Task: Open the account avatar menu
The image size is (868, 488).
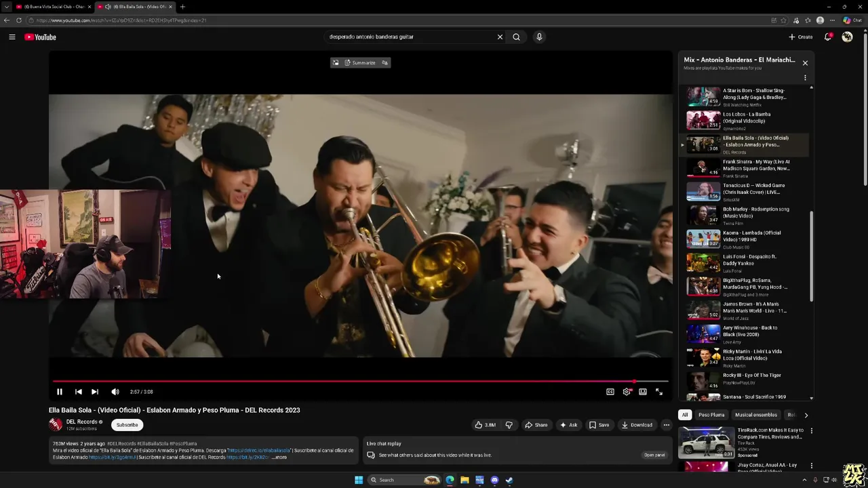Action: tap(847, 37)
